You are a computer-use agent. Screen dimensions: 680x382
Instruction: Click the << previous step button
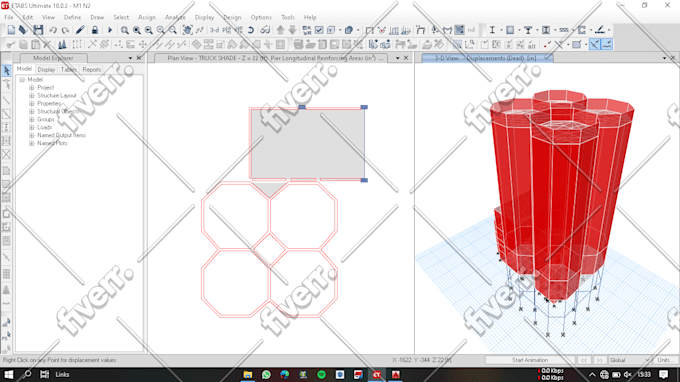point(584,360)
